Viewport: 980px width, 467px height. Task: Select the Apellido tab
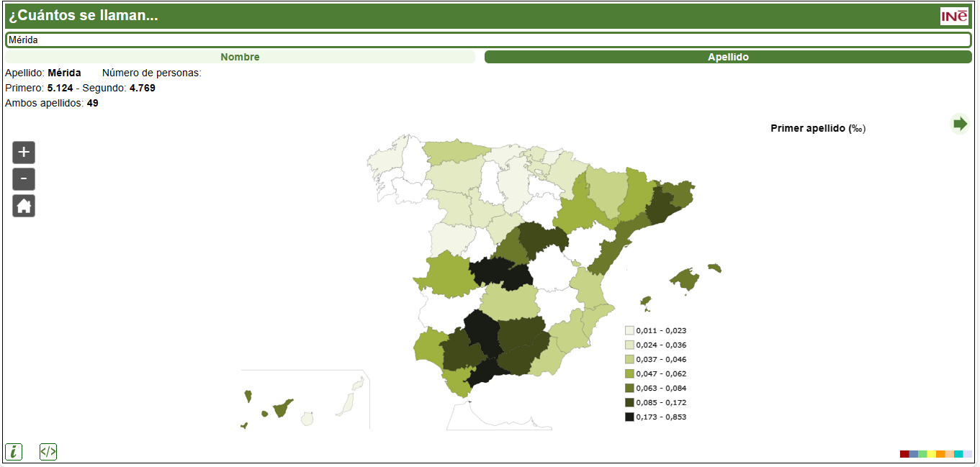point(728,57)
